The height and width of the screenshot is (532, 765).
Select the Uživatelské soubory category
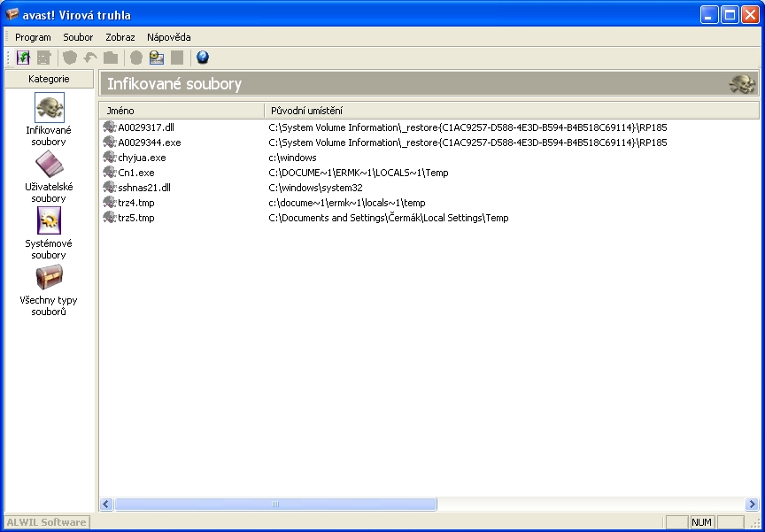click(x=49, y=165)
